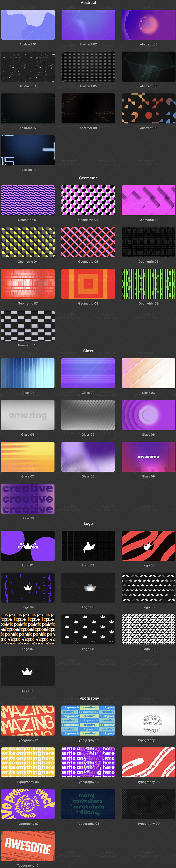Select the Typography 10 orange AWESOME thumbnail

point(28,845)
